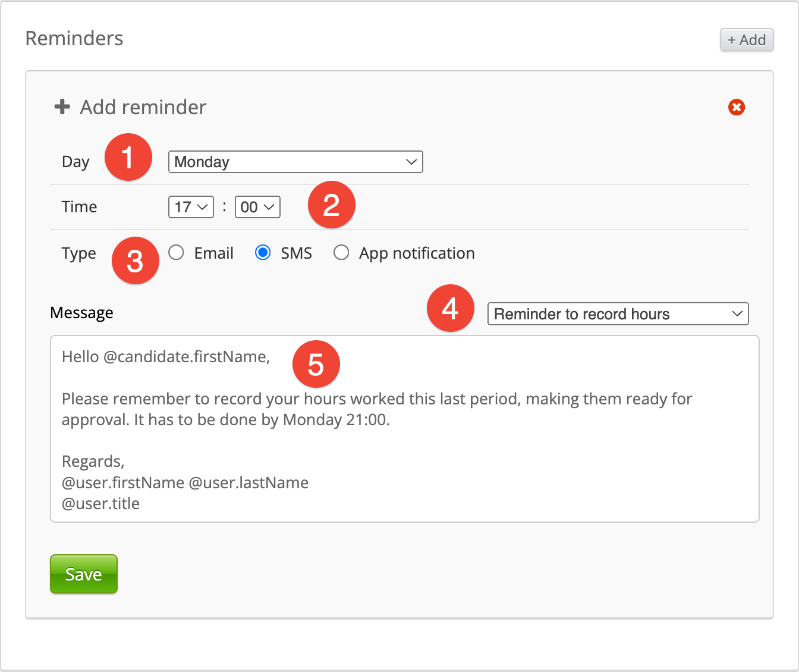Open the Day dropdown showing Monday

(x=295, y=162)
